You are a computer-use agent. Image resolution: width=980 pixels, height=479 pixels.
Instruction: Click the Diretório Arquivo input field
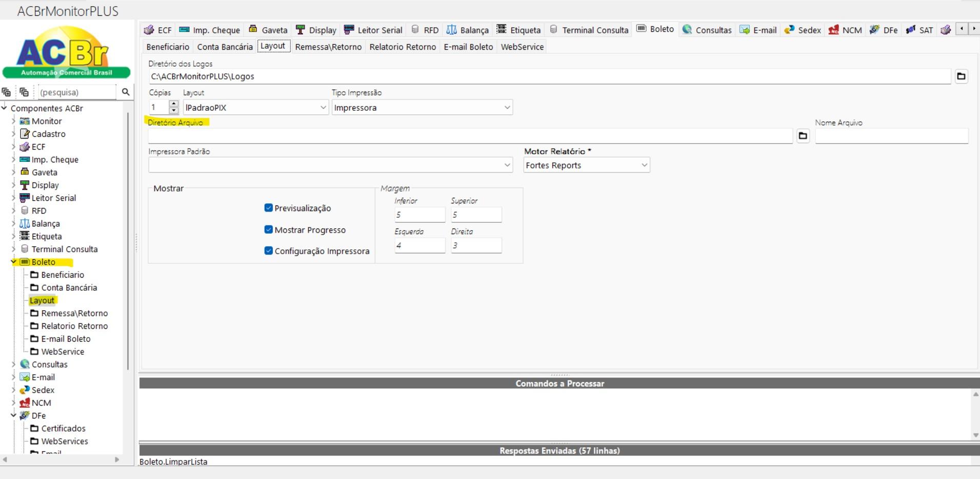pyautogui.click(x=470, y=136)
